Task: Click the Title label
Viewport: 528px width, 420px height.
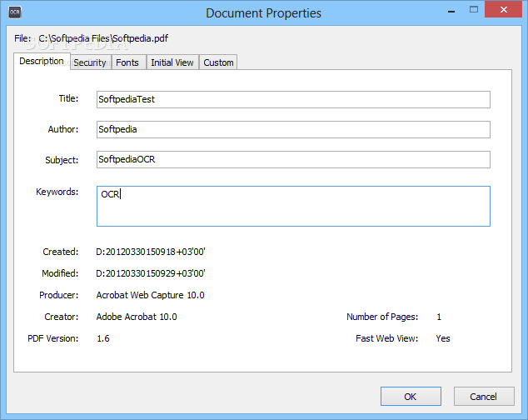Action: pyautogui.click(x=68, y=98)
